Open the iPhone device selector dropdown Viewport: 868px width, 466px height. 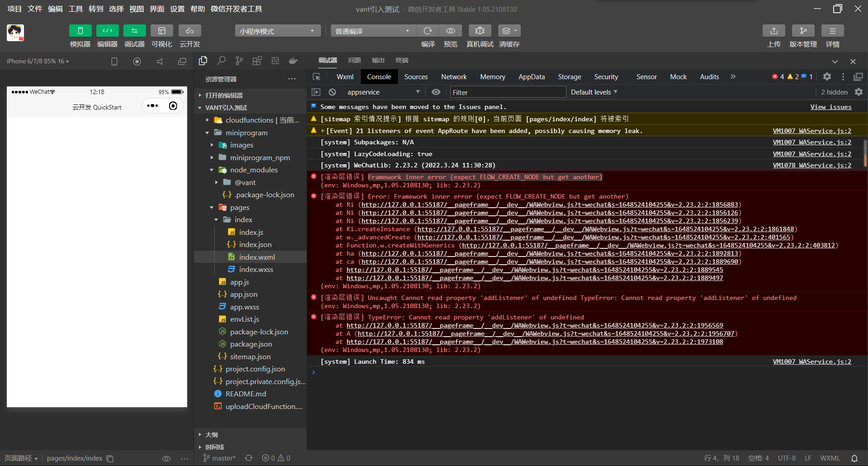(38, 61)
